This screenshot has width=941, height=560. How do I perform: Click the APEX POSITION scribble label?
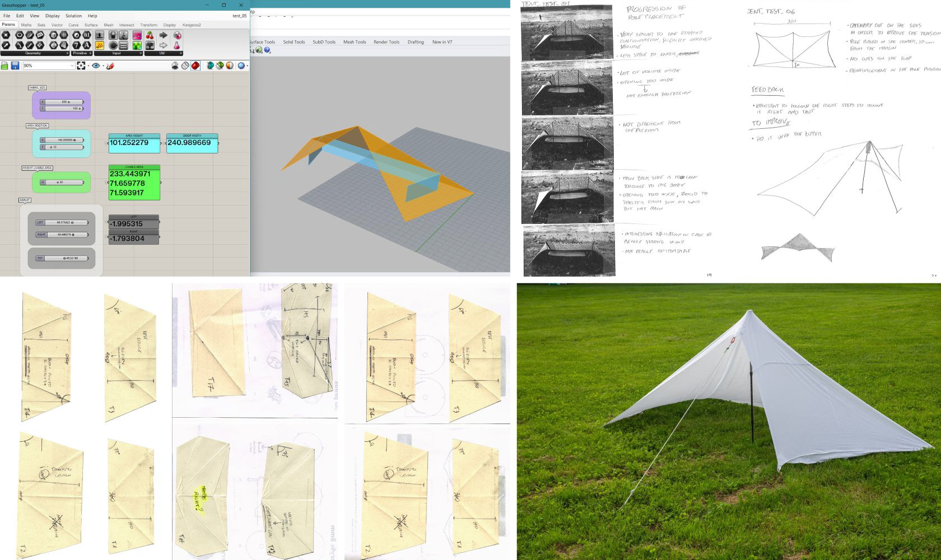(37, 125)
